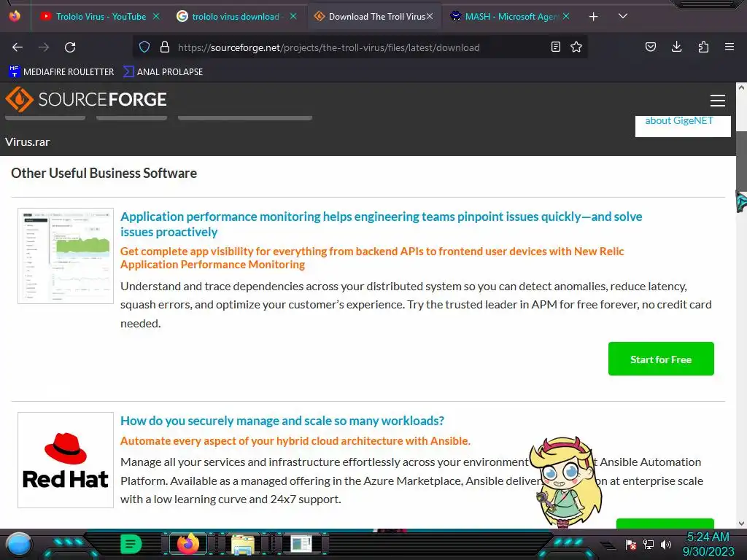
Task: Bookmark this page with the star icon
Action: click(x=576, y=47)
